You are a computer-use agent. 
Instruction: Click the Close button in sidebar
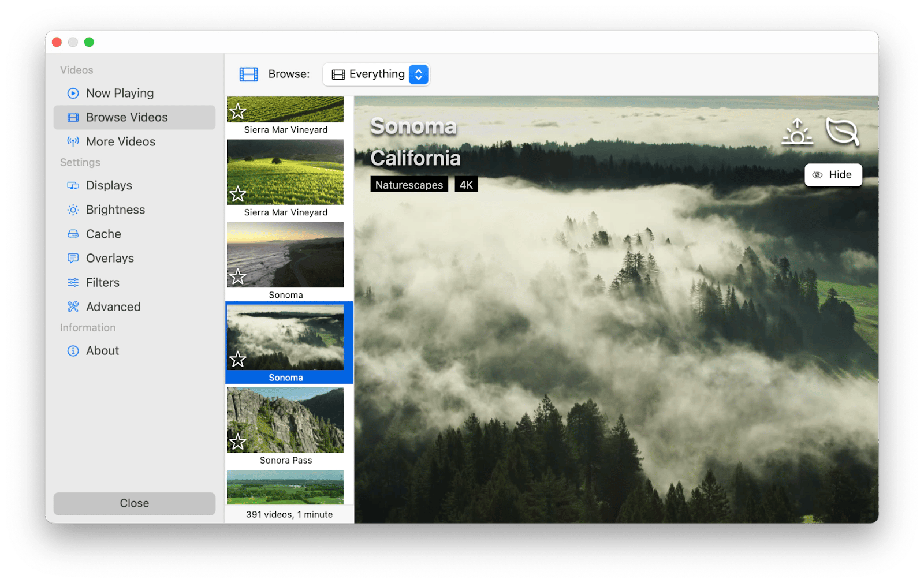(x=134, y=503)
